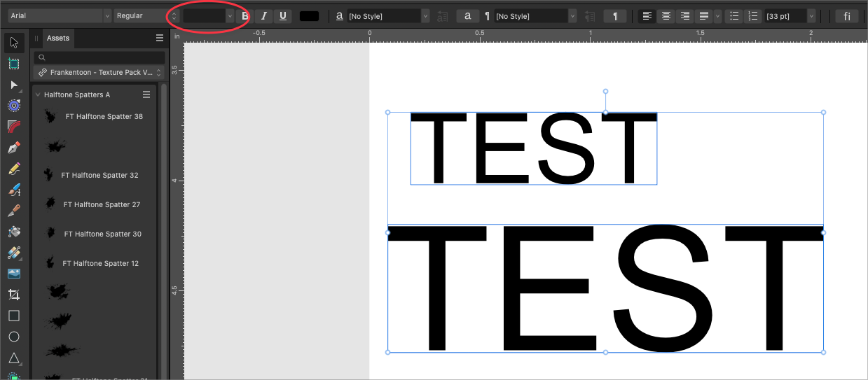The image size is (868, 380).
Task: Select the Pen tool
Action: (x=14, y=148)
